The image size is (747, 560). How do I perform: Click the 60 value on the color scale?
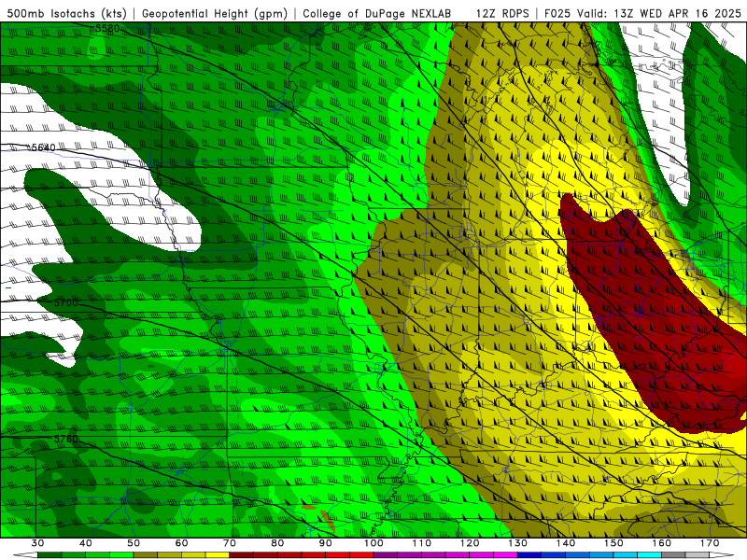(x=181, y=543)
